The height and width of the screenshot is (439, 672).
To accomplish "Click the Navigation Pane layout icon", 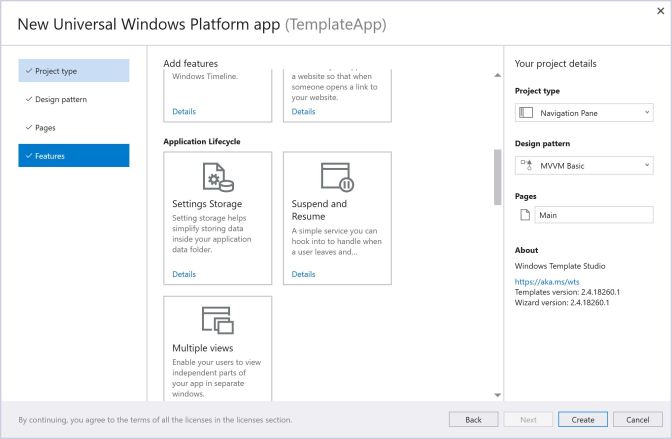I will [526, 113].
